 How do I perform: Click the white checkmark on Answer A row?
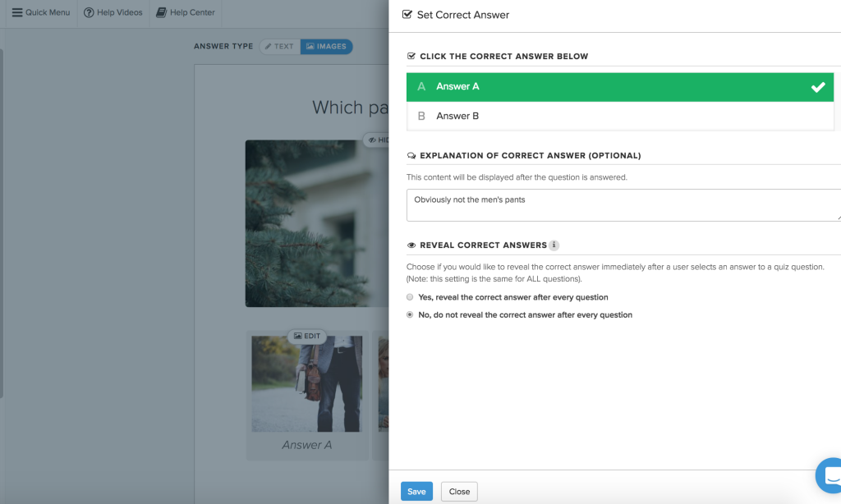818,87
